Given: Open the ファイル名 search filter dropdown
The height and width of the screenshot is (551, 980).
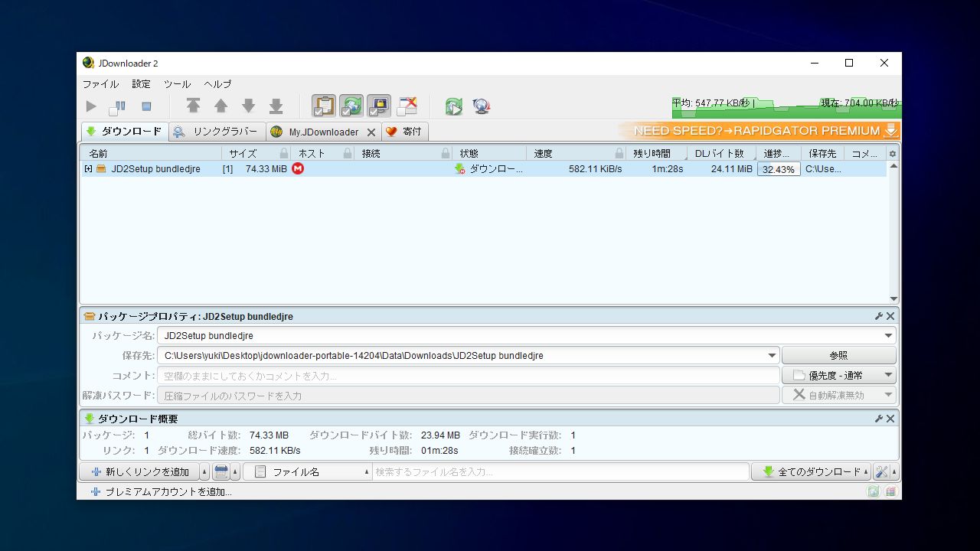Looking at the screenshot, I should click(307, 472).
